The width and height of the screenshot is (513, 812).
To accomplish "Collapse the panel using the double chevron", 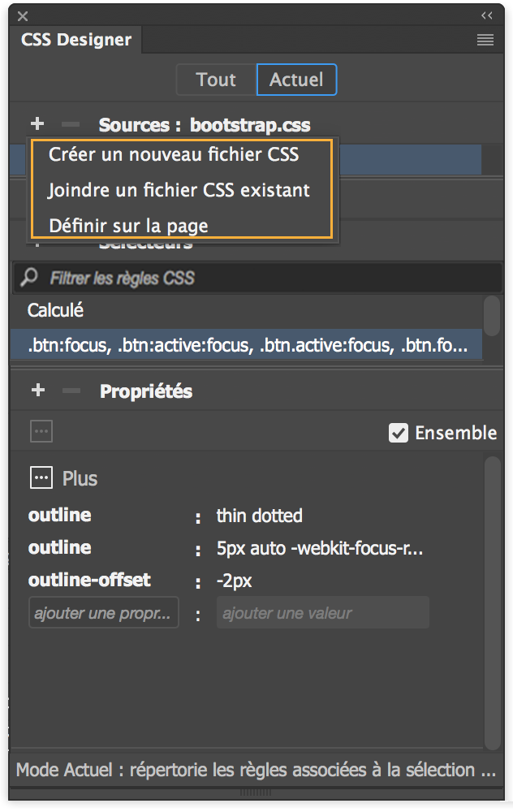I will click(486, 15).
